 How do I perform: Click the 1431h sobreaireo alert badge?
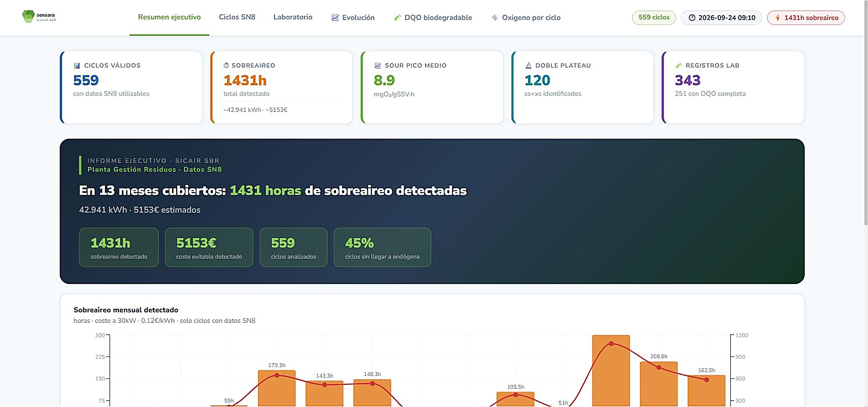[x=806, y=18]
